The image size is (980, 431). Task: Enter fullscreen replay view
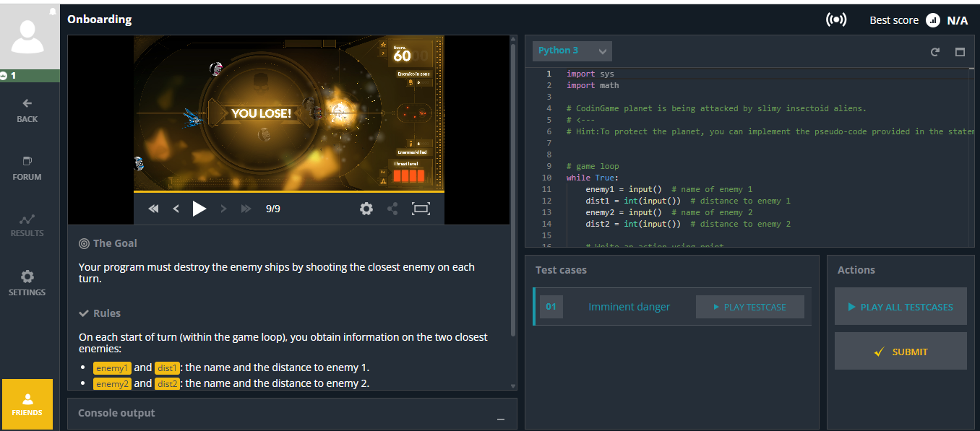[421, 209]
